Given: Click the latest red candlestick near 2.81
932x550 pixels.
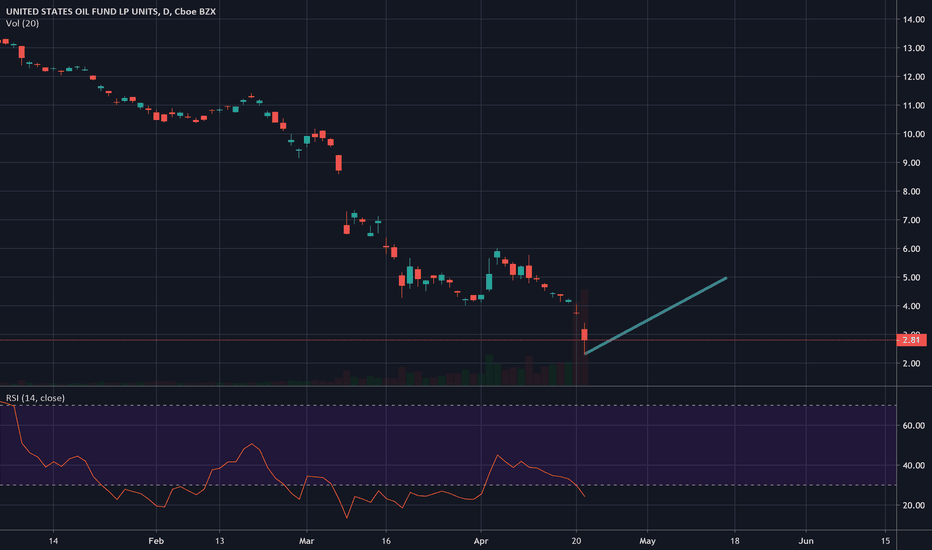Looking at the screenshot, I should 584,335.
